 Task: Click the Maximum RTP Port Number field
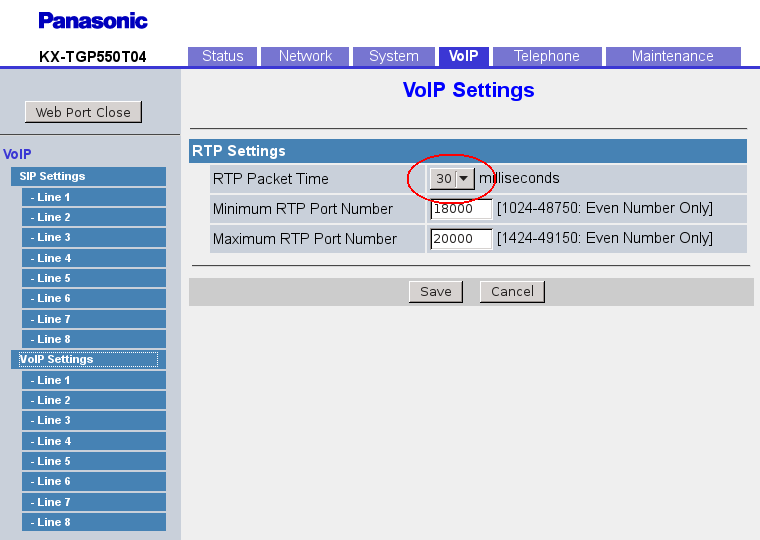pos(461,239)
